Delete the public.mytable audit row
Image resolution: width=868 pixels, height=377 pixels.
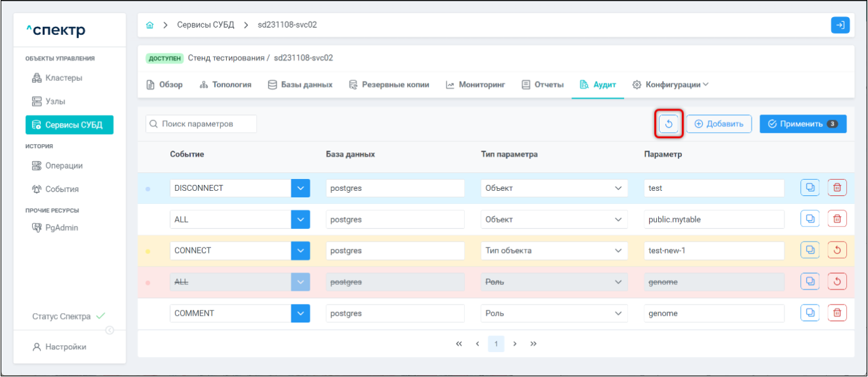click(837, 220)
